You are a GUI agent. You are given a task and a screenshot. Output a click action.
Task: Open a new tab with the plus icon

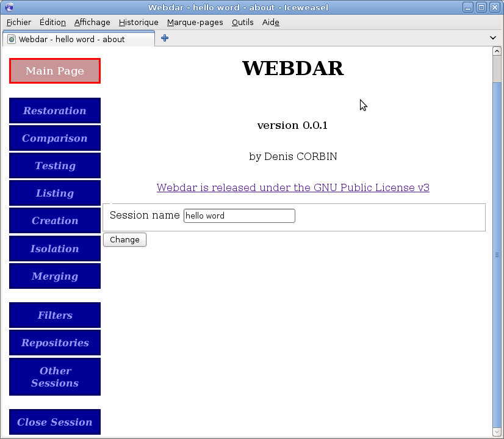click(164, 38)
